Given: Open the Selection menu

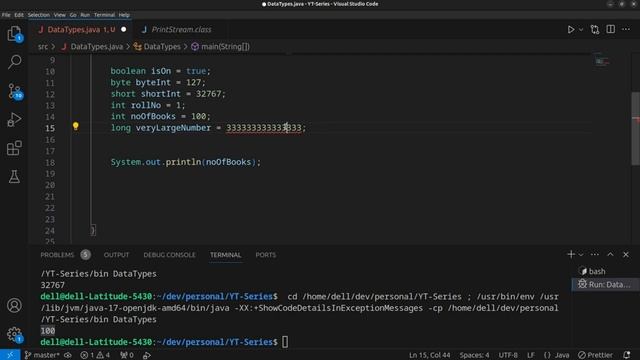Looking at the screenshot, I should [x=39, y=15].
